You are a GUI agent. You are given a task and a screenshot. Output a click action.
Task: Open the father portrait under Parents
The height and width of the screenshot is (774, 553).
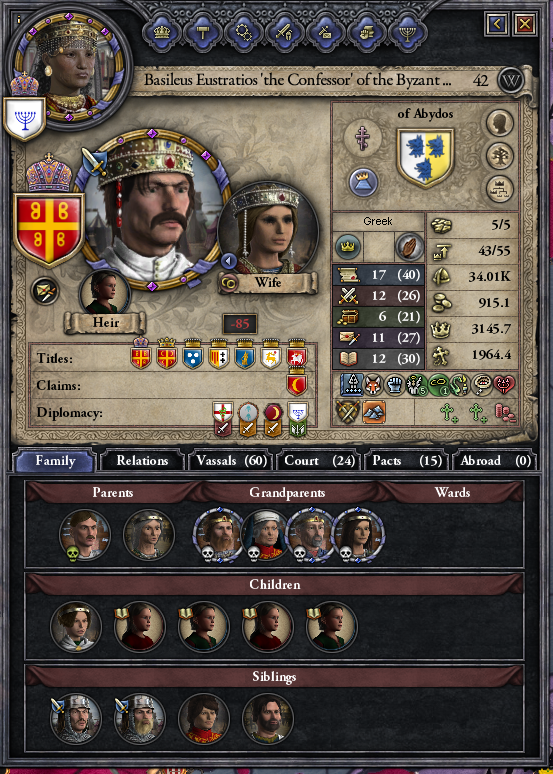click(x=85, y=535)
